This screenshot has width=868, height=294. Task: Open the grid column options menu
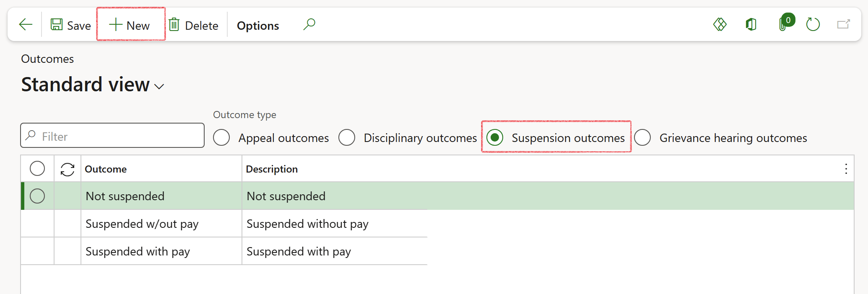tap(846, 169)
